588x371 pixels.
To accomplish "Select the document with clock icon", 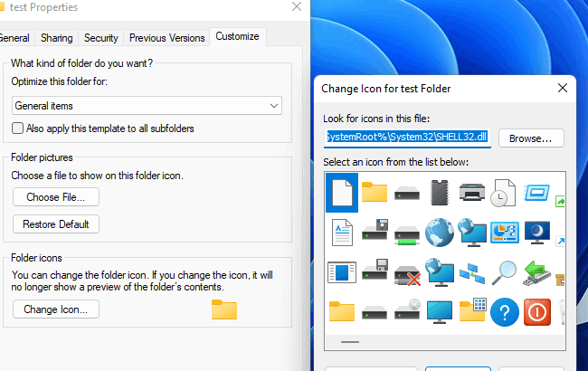I will tap(504, 193).
